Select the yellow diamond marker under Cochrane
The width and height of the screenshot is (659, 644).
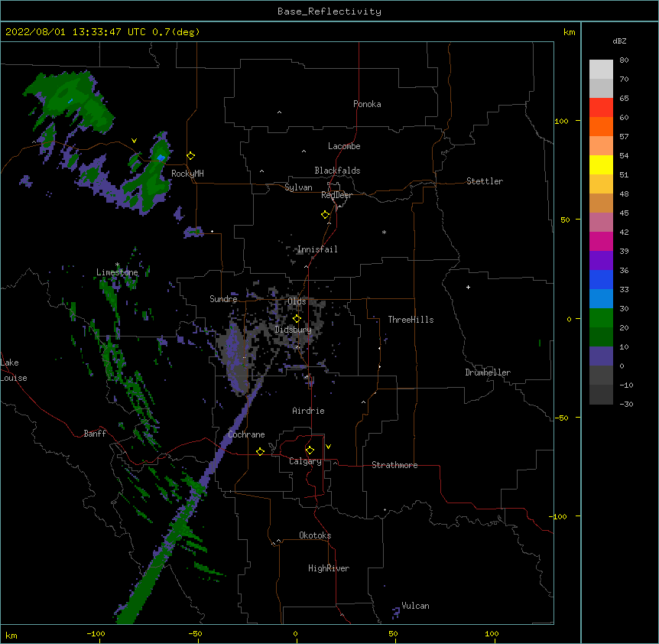point(260,451)
